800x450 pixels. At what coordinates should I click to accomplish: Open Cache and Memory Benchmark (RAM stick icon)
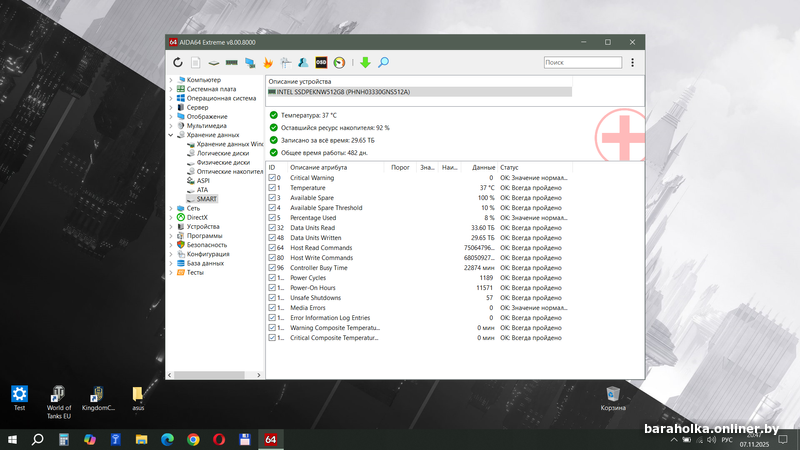pyautogui.click(x=232, y=62)
